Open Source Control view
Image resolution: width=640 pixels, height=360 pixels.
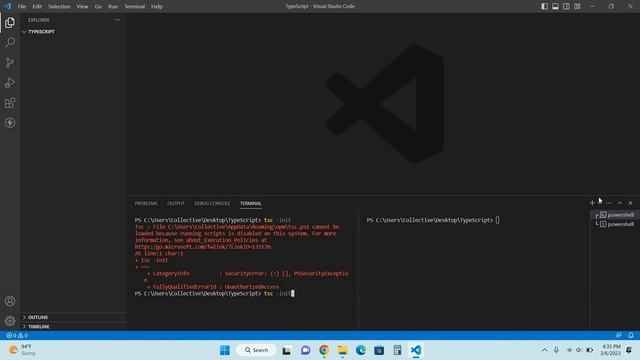coord(10,62)
